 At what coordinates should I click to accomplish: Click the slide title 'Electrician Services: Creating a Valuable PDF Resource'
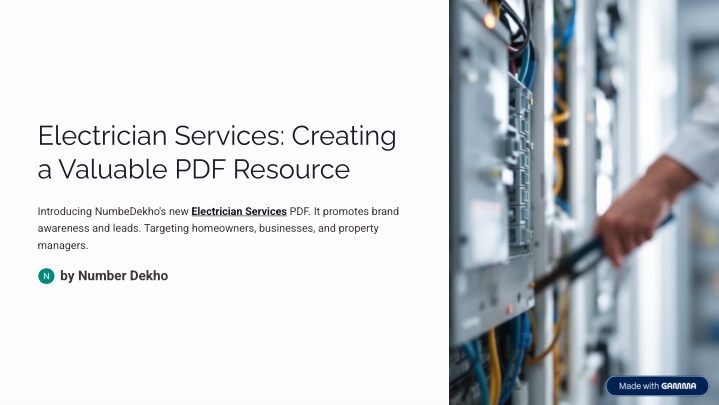(217, 152)
